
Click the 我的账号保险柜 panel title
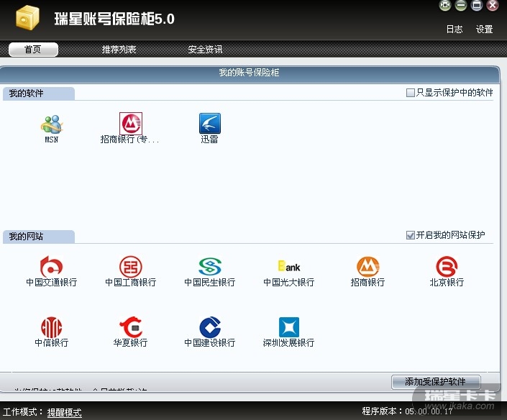[x=250, y=73]
